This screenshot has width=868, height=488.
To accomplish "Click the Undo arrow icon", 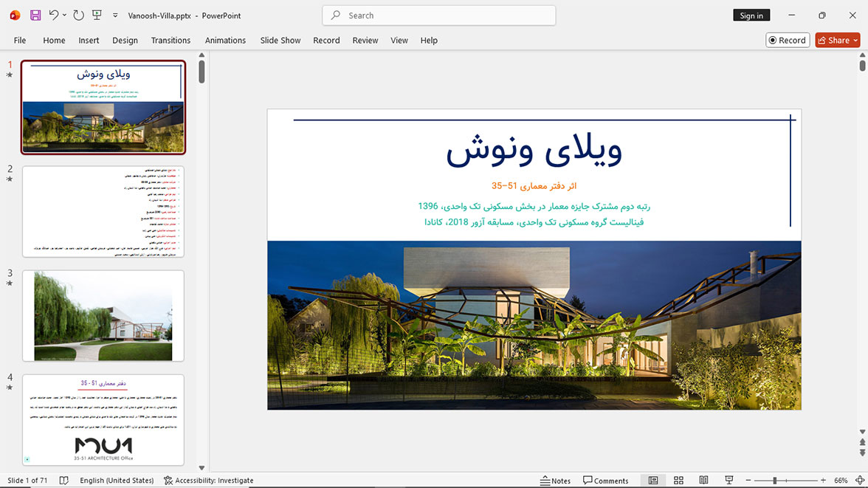I will [x=53, y=15].
